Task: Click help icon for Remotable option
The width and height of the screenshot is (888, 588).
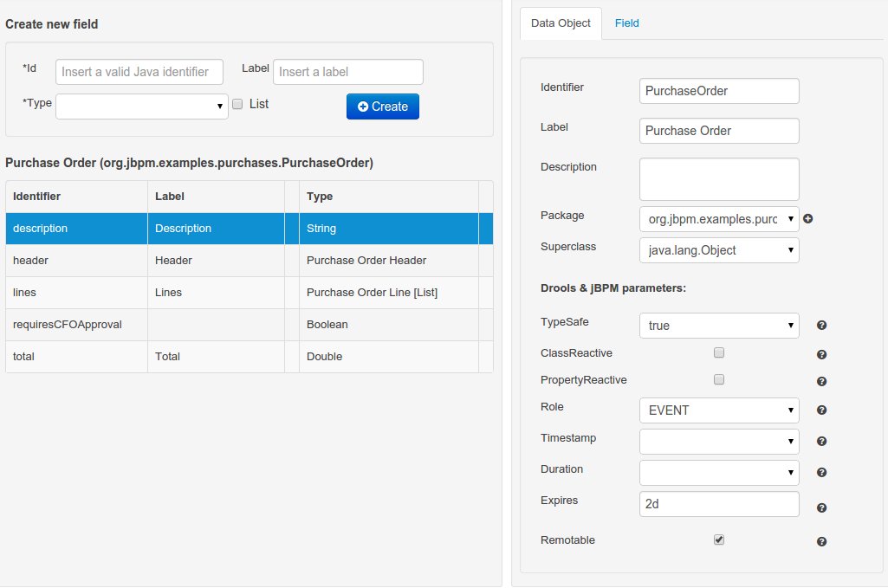Action: coord(821,541)
